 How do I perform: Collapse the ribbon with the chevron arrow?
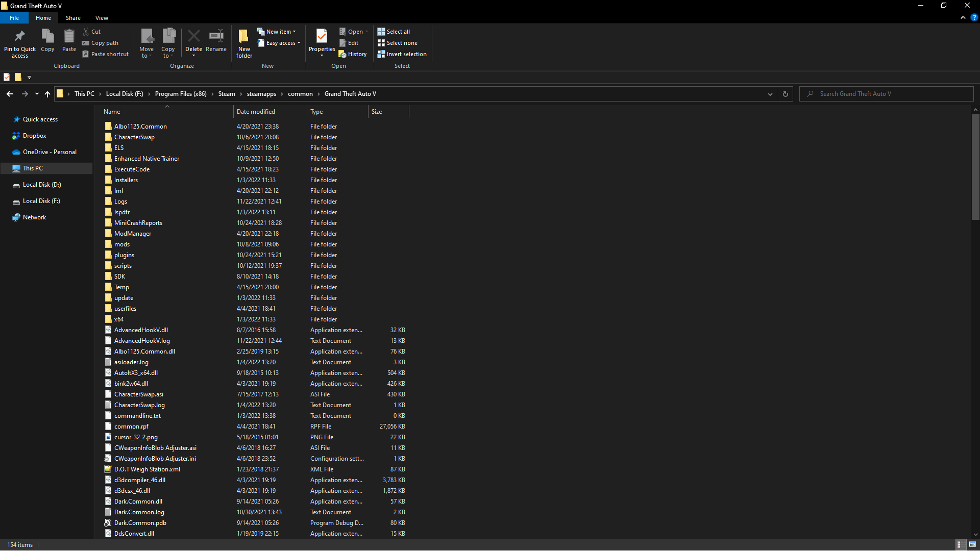click(x=963, y=17)
